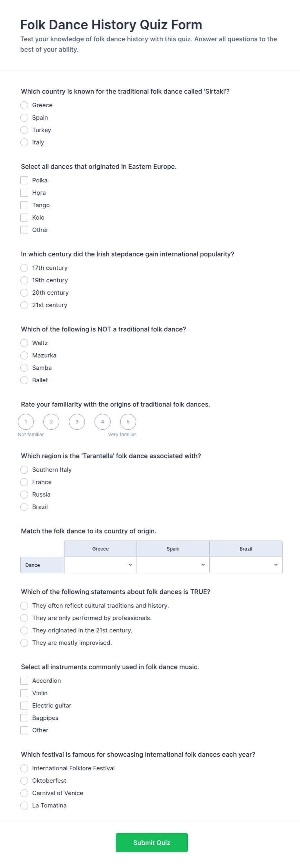Open the Brazil dance dropdown
This screenshot has width=300, height=868.
pos(246,565)
